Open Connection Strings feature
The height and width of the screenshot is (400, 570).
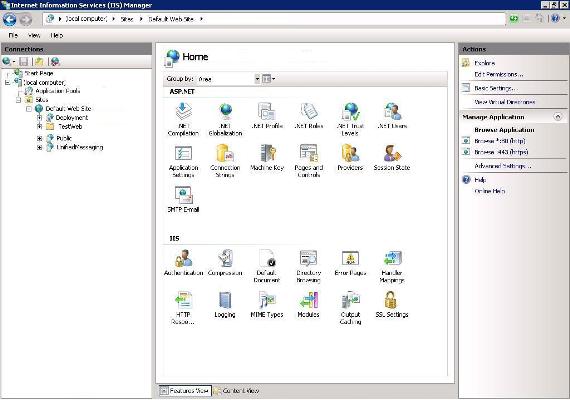coord(225,161)
